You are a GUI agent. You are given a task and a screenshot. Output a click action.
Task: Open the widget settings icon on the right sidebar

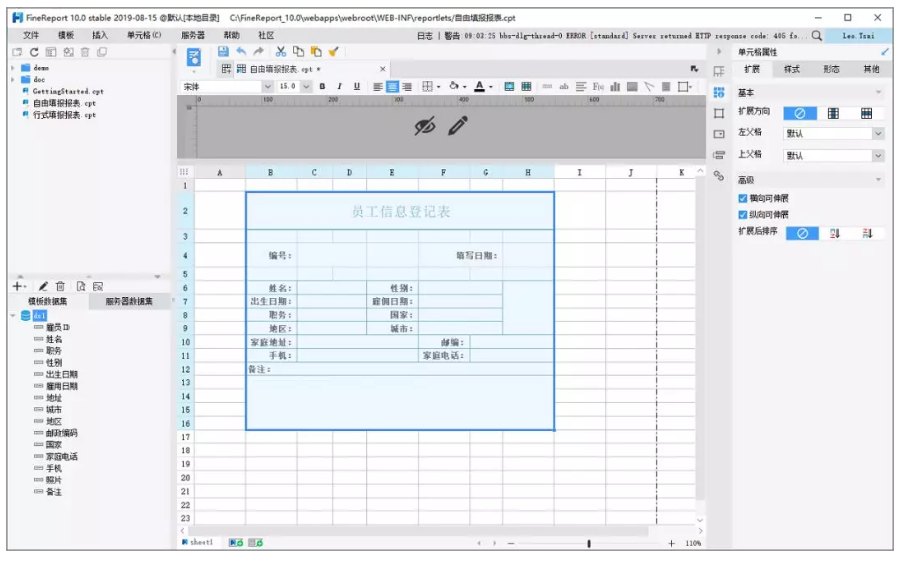click(x=718, y=134)
